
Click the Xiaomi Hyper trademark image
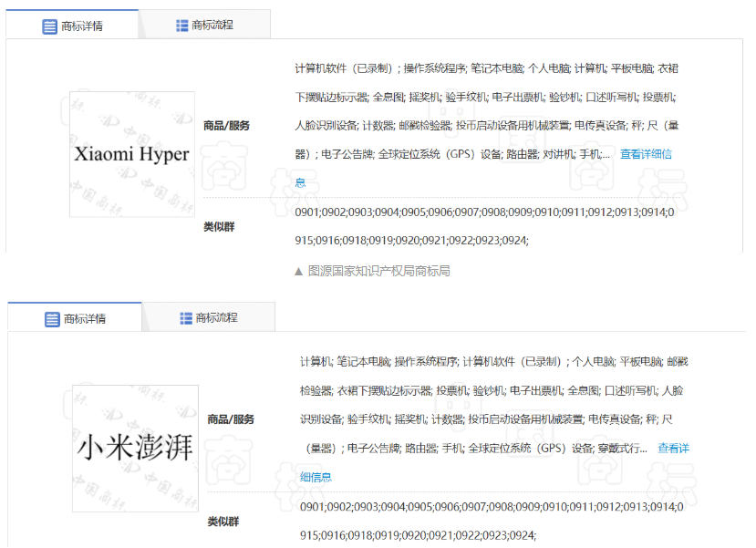pos(131,154)
